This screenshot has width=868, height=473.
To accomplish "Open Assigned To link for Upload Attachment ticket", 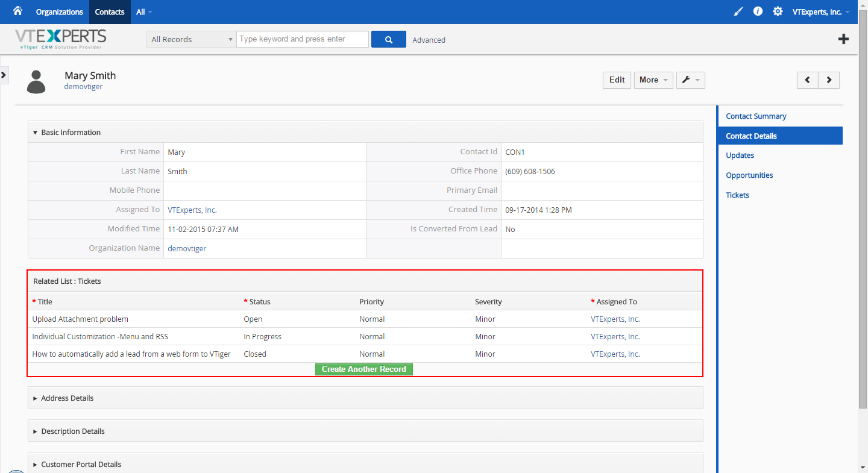I will (615, 319).
